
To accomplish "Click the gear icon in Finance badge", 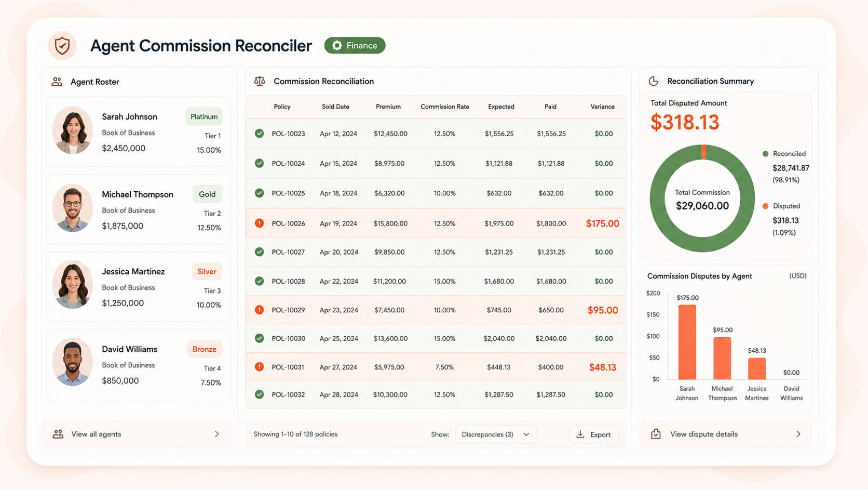I will 337,46.
